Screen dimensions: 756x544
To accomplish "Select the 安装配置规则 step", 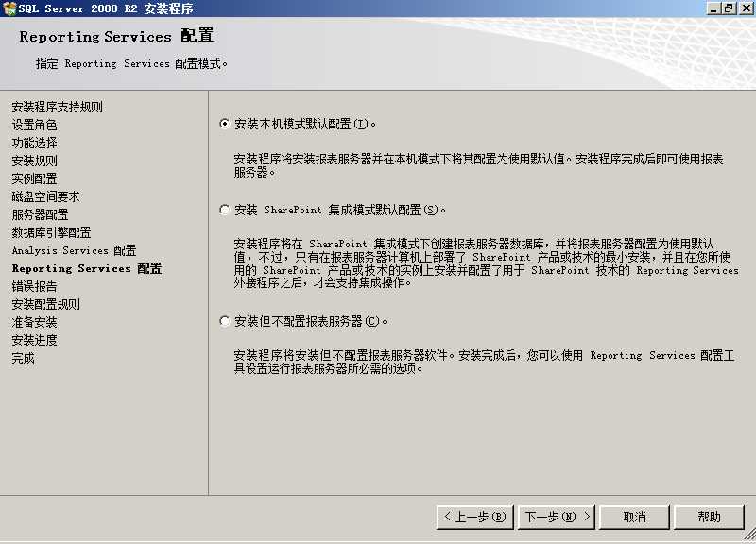I will point(45,304).
